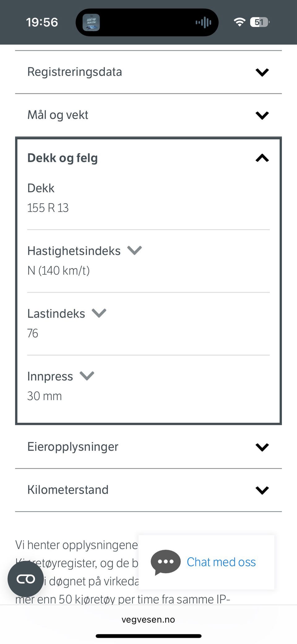Show Innpress explanation chevron

pos(87,376)
